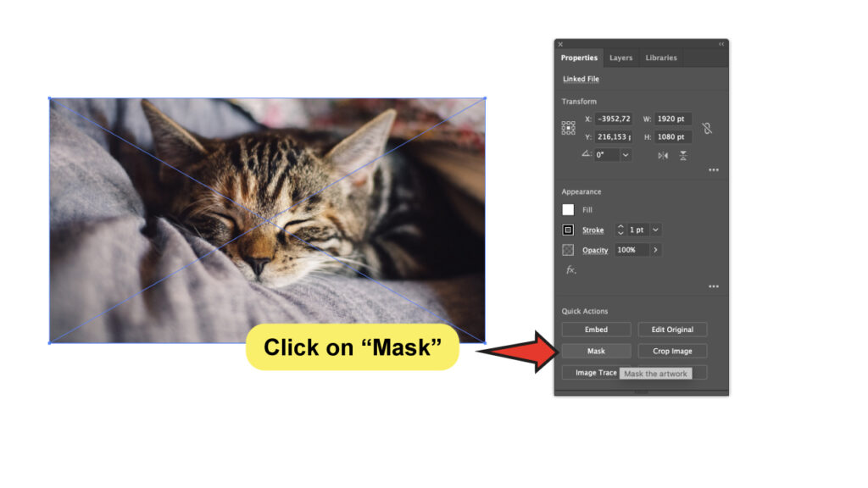Viewport: 868px width, 488px height.
Task: Select the center reference point
Action: click(x=569, y=128)
